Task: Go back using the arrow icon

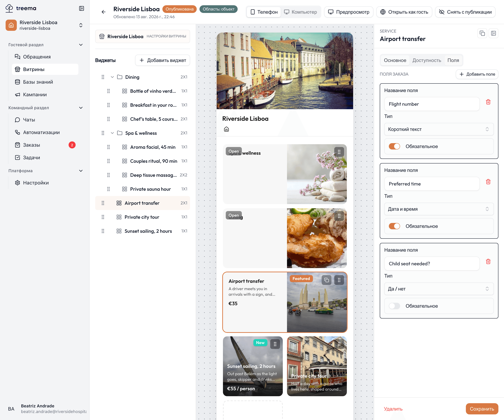Action: [x=103, y=12]
